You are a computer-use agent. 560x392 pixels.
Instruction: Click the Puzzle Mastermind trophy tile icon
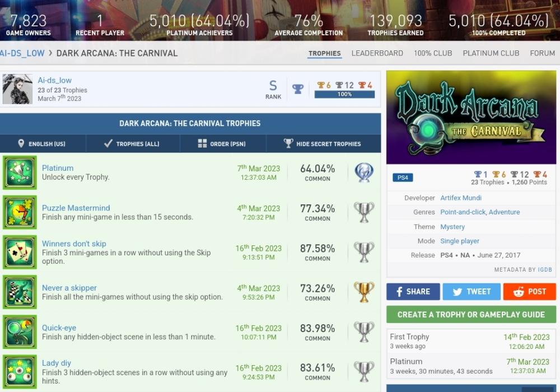point(20,212)
